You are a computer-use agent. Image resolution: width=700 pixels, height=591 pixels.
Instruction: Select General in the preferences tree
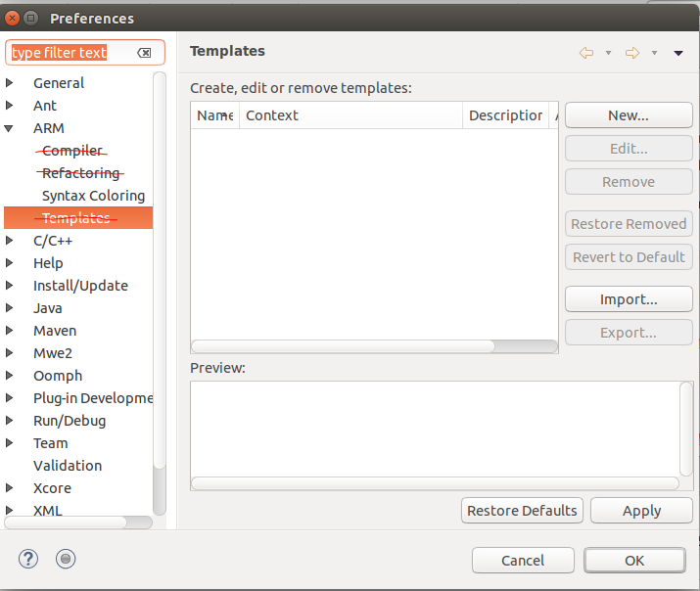point(59,83)
